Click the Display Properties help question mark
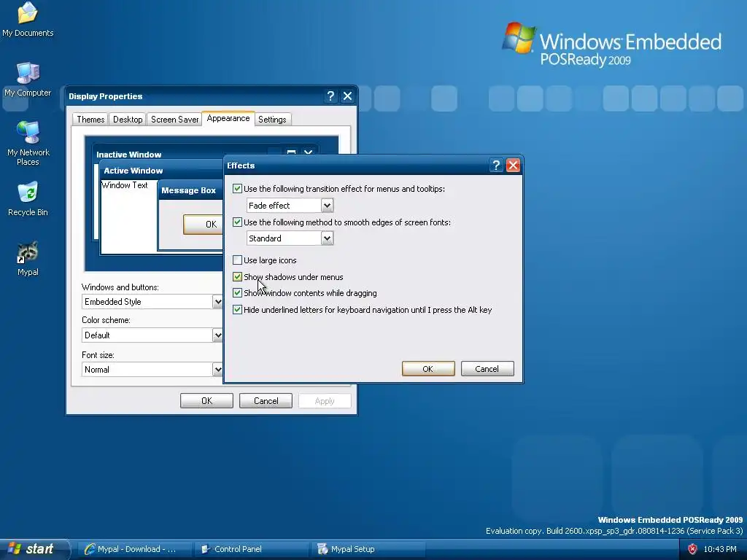The height and width of the screenshot is (560, 747). [330, 96]
